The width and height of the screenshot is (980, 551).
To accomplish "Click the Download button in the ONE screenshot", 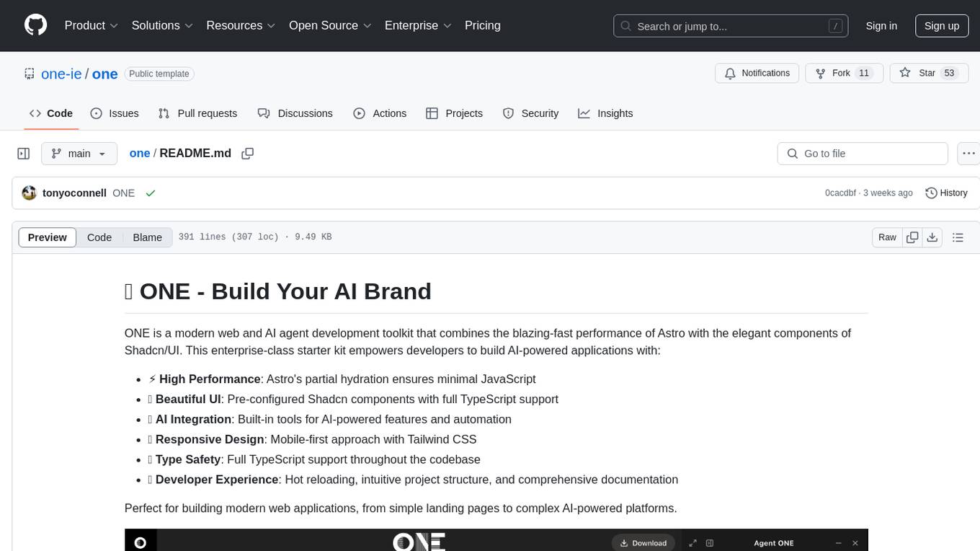I will 643,543.
